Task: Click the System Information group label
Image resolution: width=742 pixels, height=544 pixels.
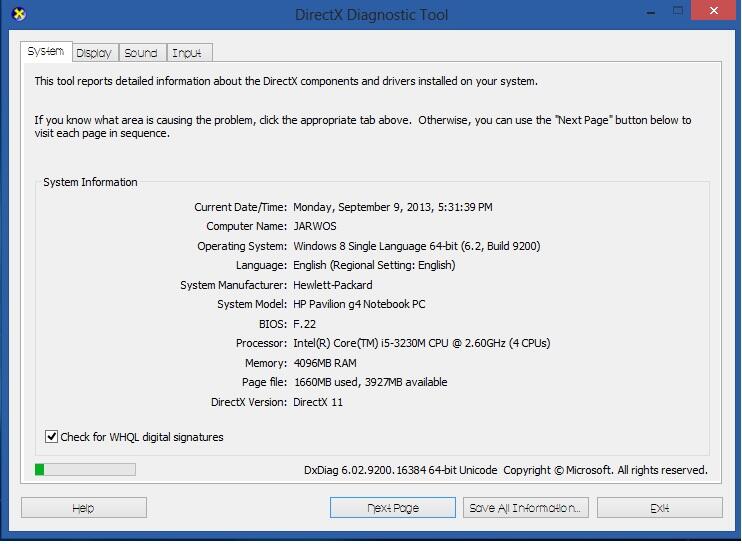Action: point(90,182)
